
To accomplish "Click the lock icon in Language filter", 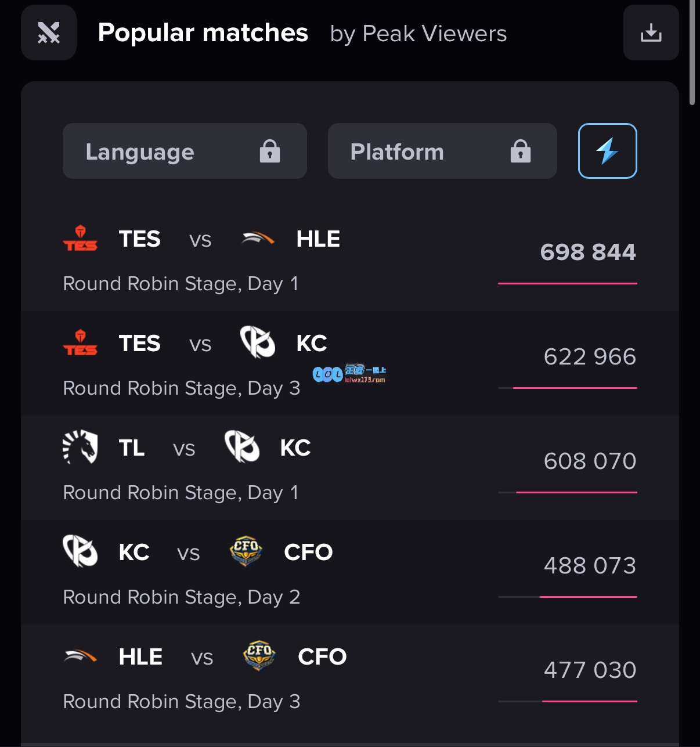I will coord(270,151).
